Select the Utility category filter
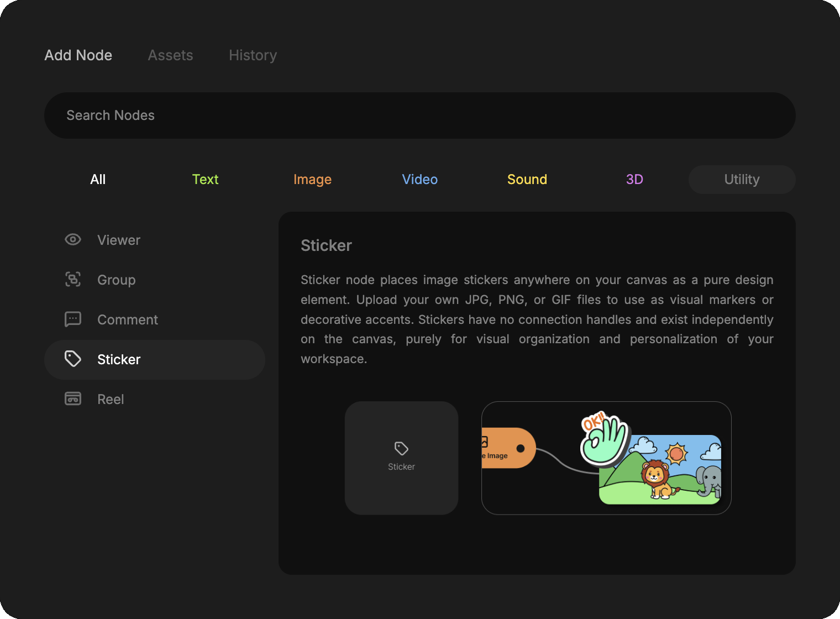This screenshot has height=619, width=840. point(742,180)
